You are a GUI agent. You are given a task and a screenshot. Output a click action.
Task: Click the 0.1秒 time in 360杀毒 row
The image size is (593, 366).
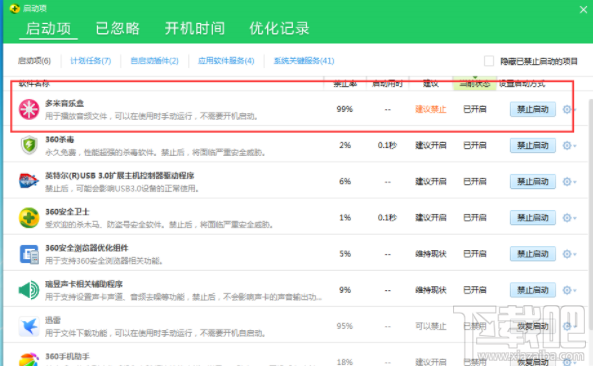coord(387,145)
